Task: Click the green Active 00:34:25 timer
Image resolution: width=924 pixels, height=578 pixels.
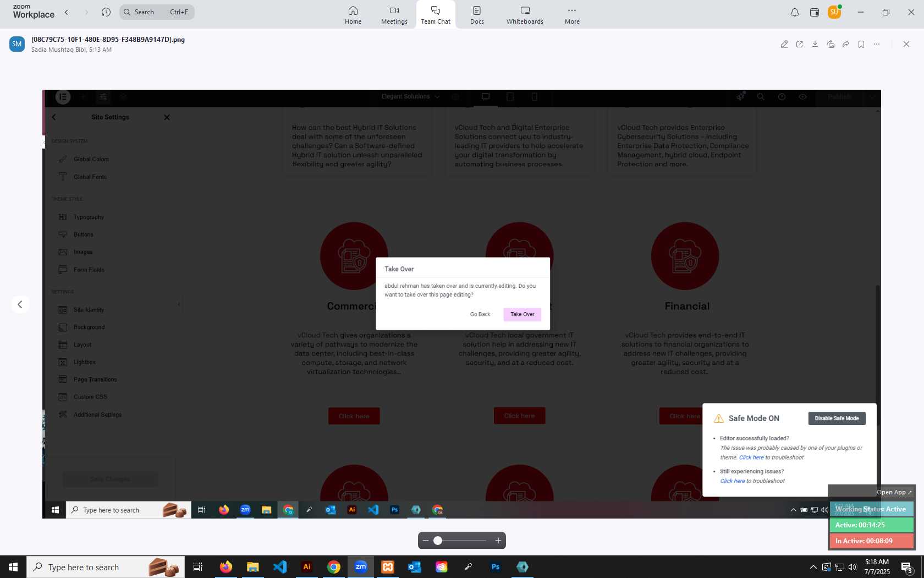Action: (871, 525)
